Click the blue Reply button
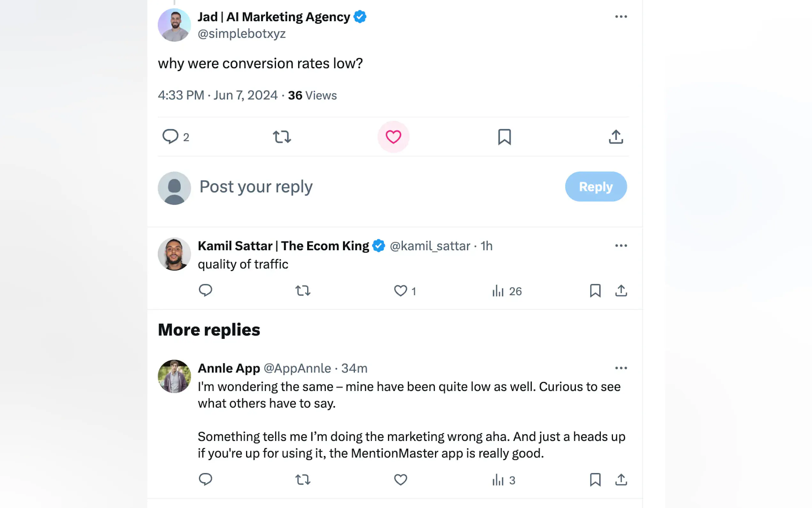812x508 pixels. click(x=596, y=187)
